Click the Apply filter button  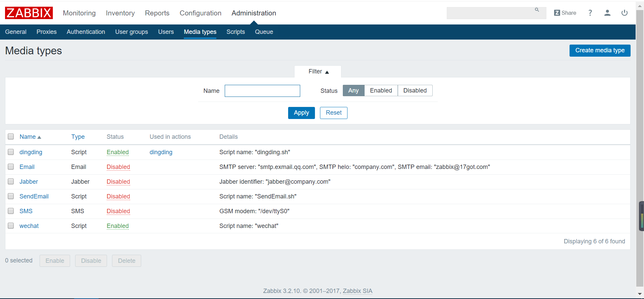click(302, 113)
